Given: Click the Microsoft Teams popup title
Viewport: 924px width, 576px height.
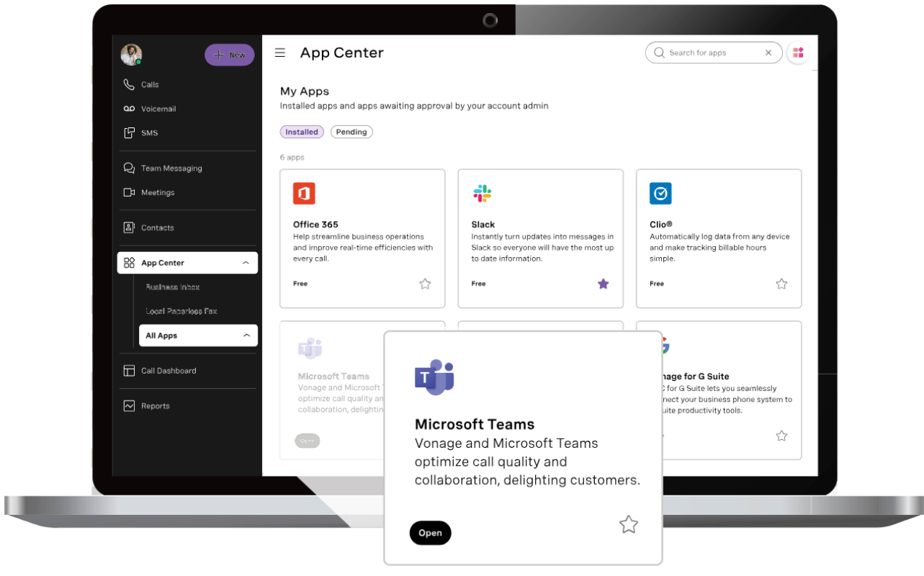Looking at the screenshot, I should [475, 424].
